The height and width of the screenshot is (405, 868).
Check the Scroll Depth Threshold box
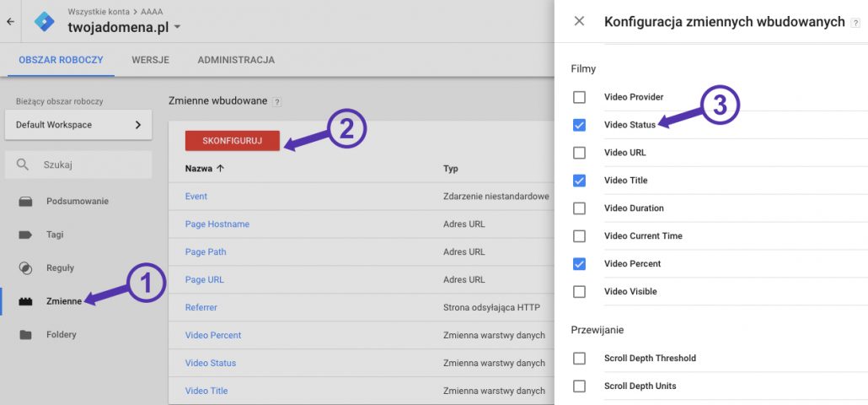coord(579,359)
